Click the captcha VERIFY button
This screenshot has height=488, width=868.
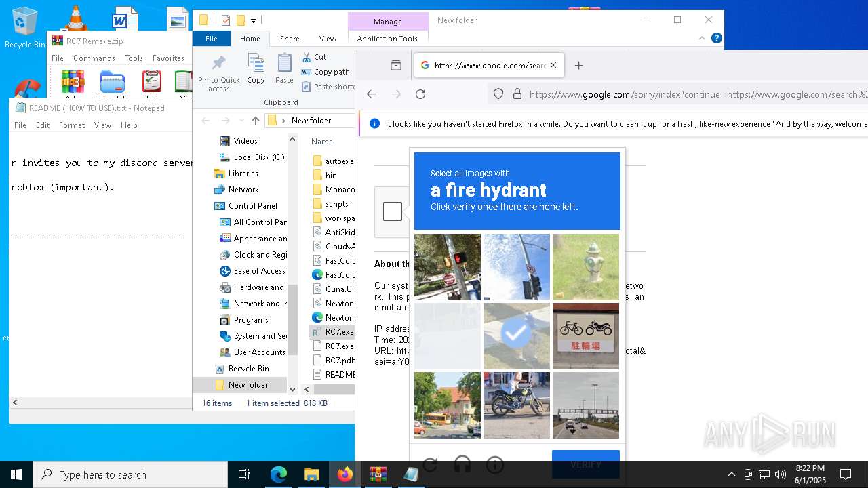pyautogui.click(x=586, y=464)
